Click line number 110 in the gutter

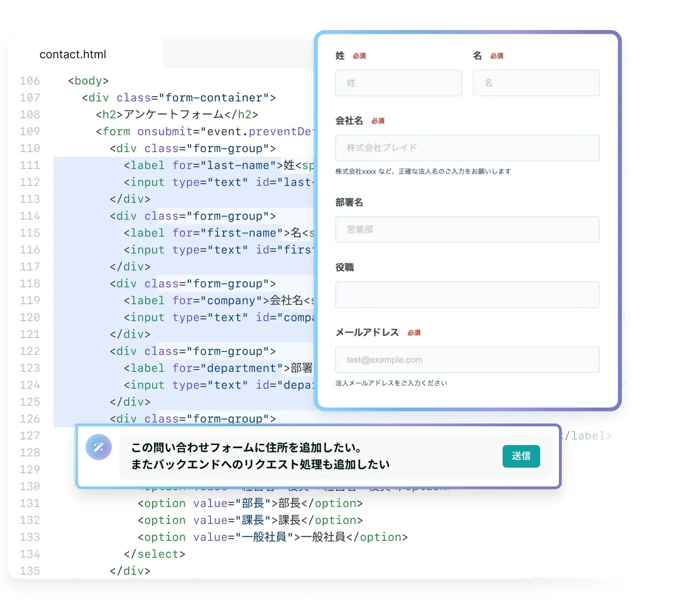30,148
